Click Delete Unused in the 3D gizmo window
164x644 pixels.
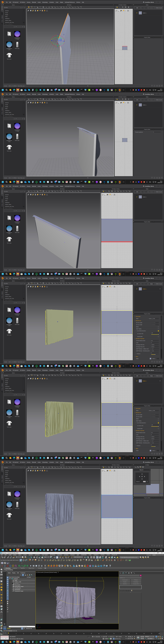tap(159, 8)
